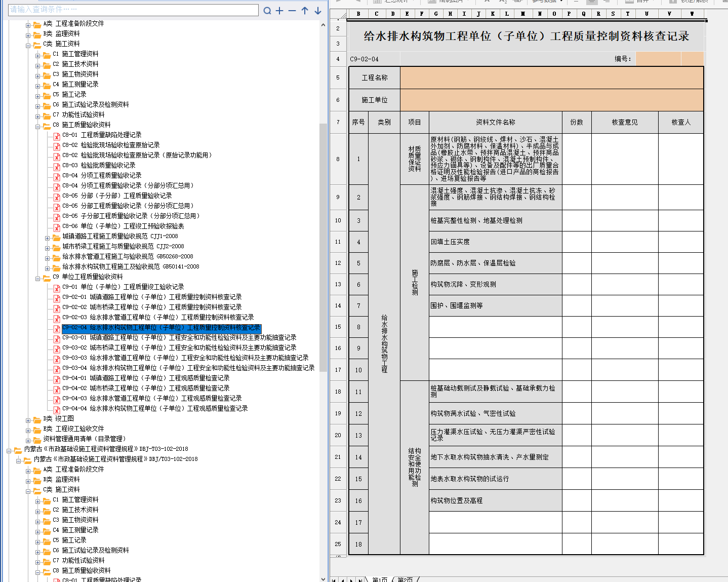Go to next sheet navigation arrow
The image size is (728, 582).
pyautogui.click(x=351, y=579)
